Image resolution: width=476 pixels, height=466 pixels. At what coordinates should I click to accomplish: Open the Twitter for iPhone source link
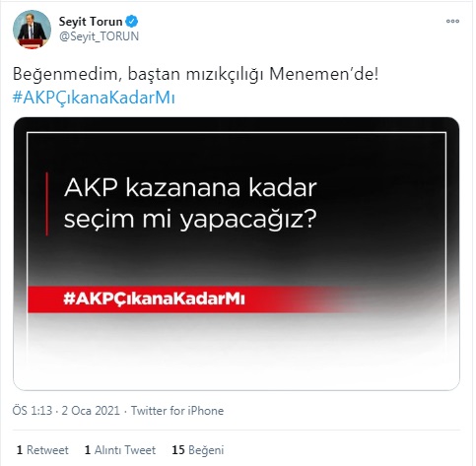(x=177, y=411)
